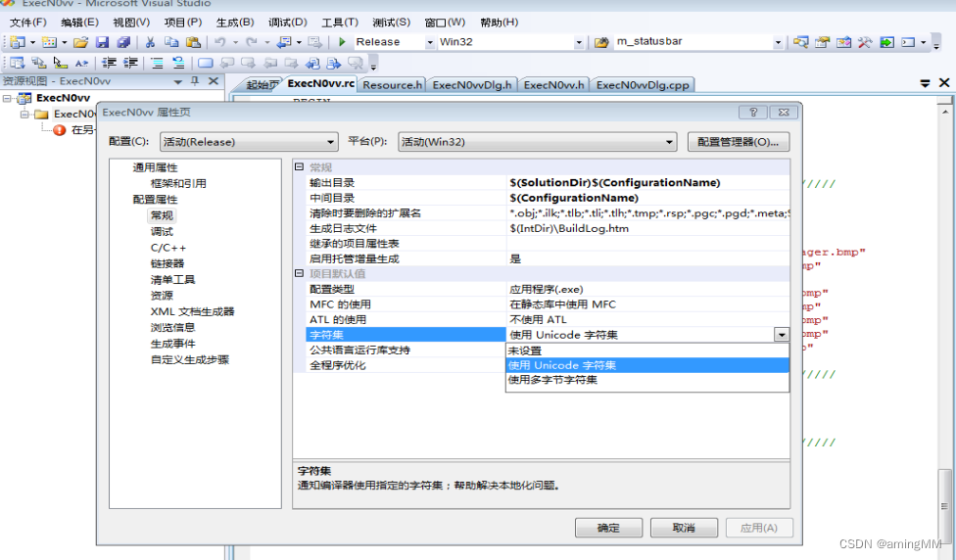The height and width of the screenshot is (560, 956).
Task: Click the Find in Files folder icon
Action: pos(601,42)
